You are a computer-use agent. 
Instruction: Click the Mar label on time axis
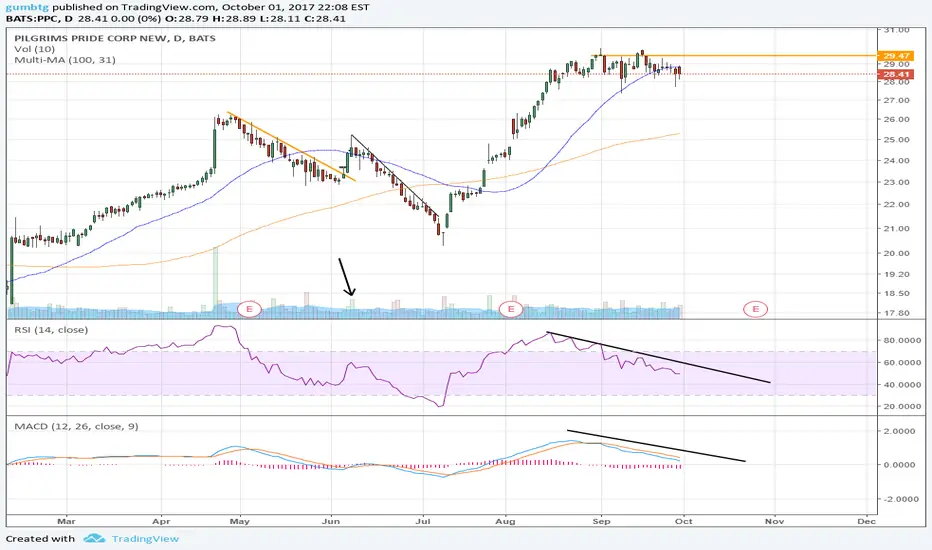[66, 521]
